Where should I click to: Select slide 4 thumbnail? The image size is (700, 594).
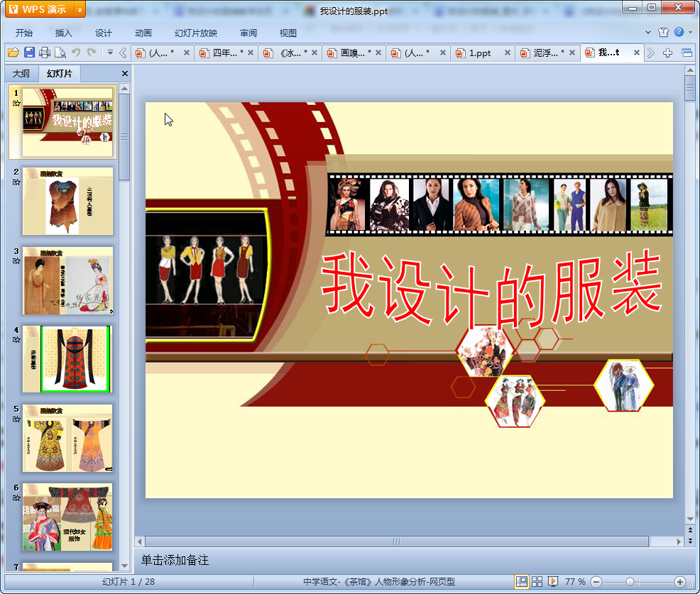[67, 359]
